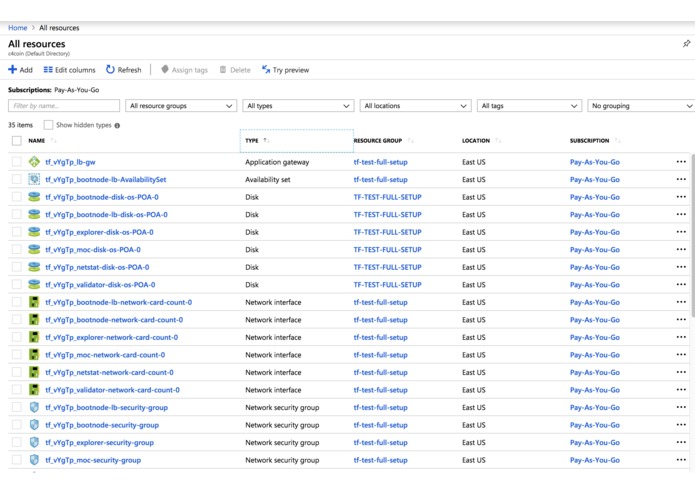Screen dimensions: 695x494
Task: Click shield icon for explorer-security-group
Action: 34,442
